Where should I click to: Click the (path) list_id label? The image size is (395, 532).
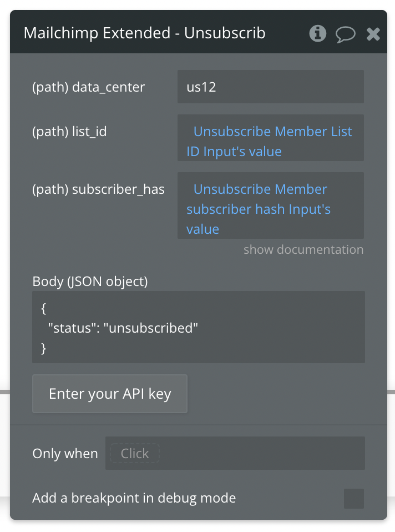[69, 132]
